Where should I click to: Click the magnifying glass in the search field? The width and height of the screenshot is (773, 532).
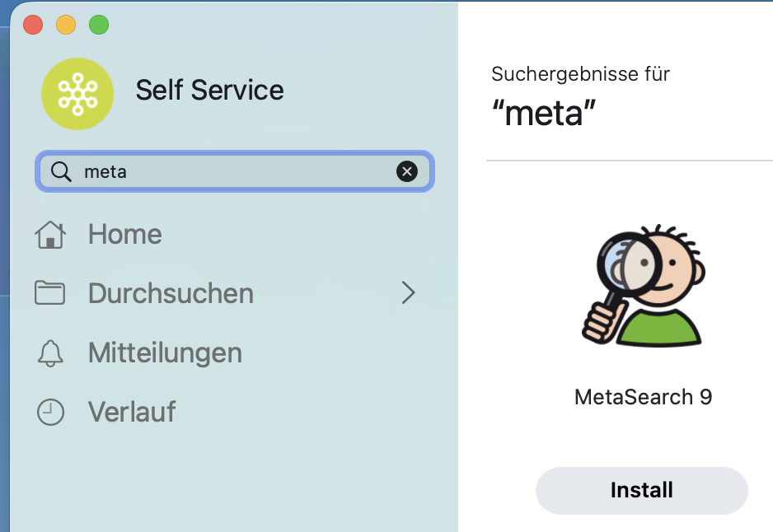[61, 171]
